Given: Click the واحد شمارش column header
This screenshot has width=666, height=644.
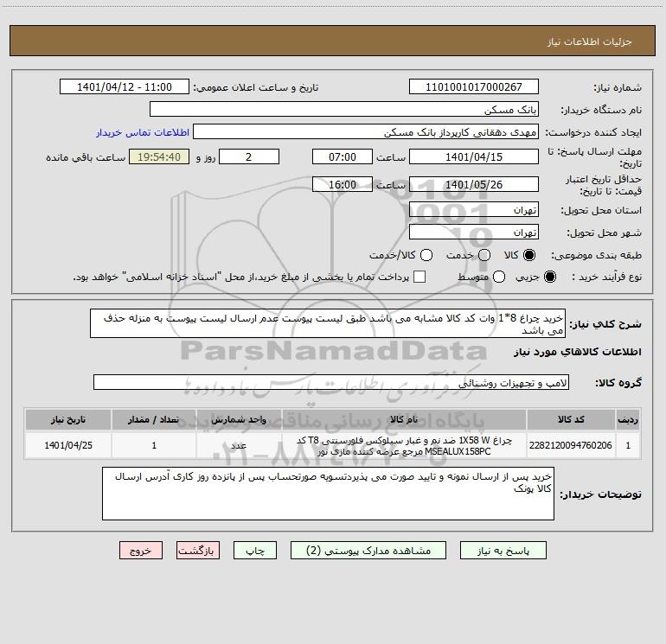Looking at the screenshot, I should click(239, 419).
